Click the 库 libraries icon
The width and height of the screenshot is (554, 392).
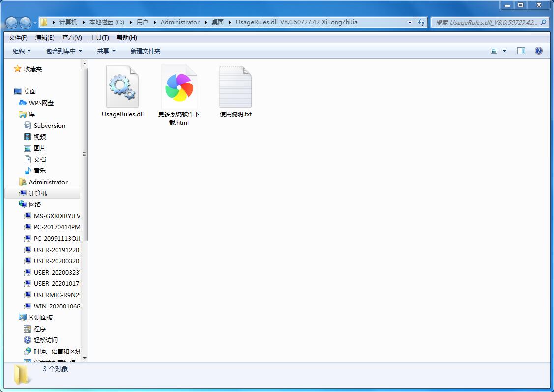23,114
